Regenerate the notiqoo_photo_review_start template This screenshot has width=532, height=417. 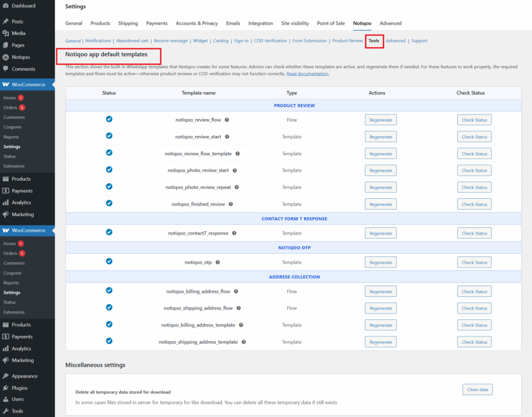380,170
